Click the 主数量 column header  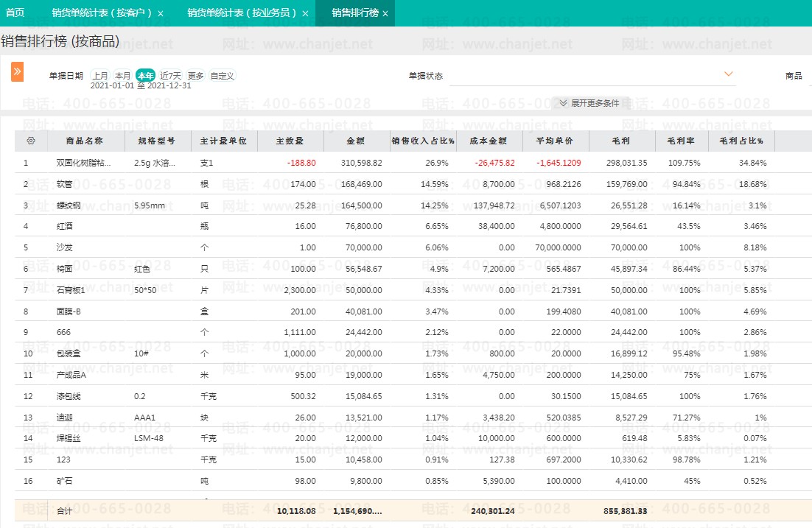pos(290,141)
